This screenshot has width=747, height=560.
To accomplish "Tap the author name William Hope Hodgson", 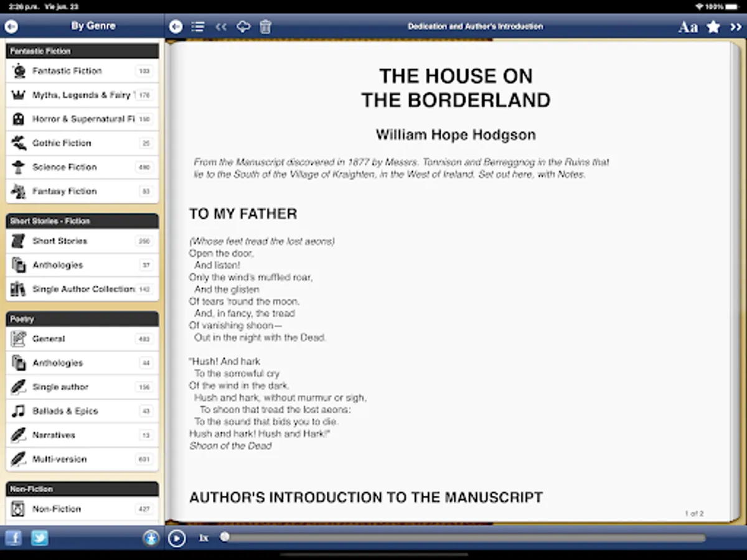I will pyautogui.click(x=456, y=135).
